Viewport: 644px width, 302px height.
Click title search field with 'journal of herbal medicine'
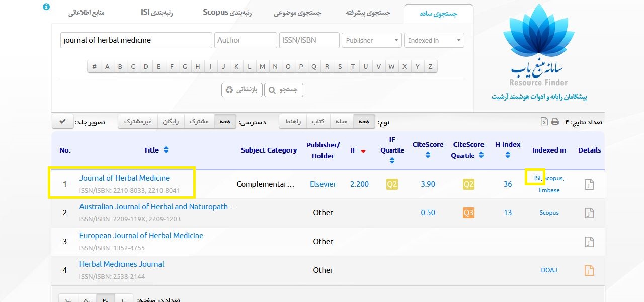tap(136, 40)
